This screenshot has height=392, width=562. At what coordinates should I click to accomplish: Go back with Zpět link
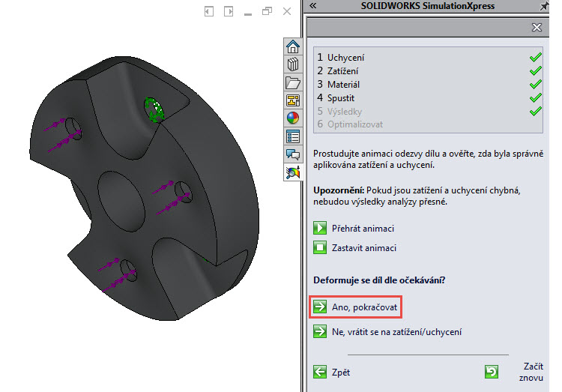(x=341, y=373)
